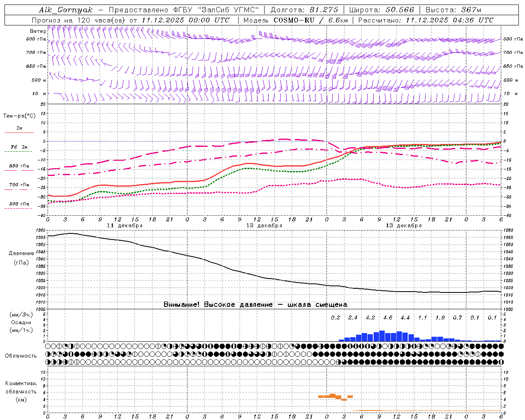The height and width of the screenshot is (420, 525).
Task: Click "850 гПа" in the temperature legend
Action: coord(19,166)
